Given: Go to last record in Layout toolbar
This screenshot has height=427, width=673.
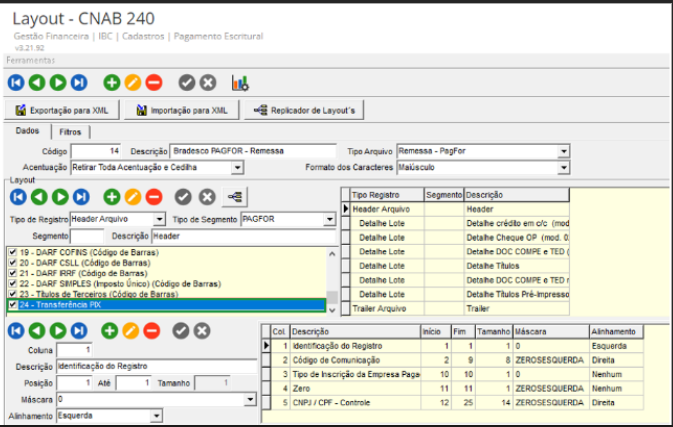Looking at the screenshot, I should click(79, 196).
